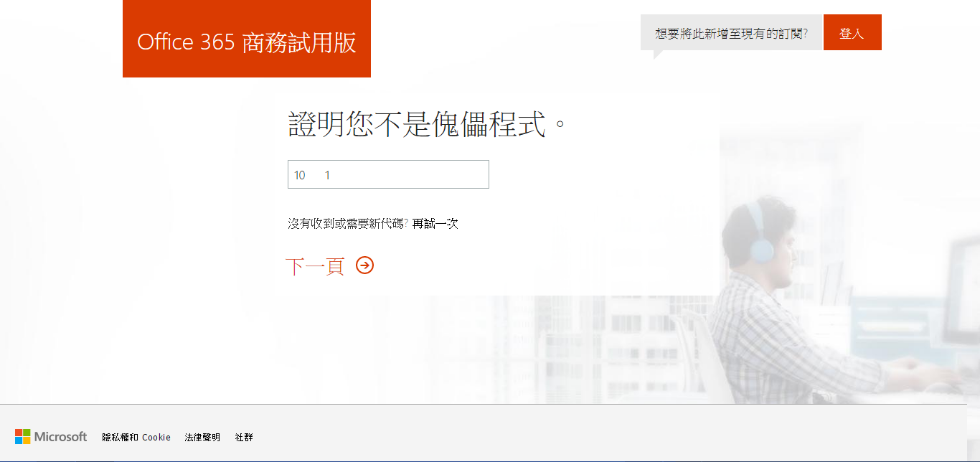Open the 隱私權和 Cookie footer link
The height and width of the screenshot is (462, 980).
point(136,437)
